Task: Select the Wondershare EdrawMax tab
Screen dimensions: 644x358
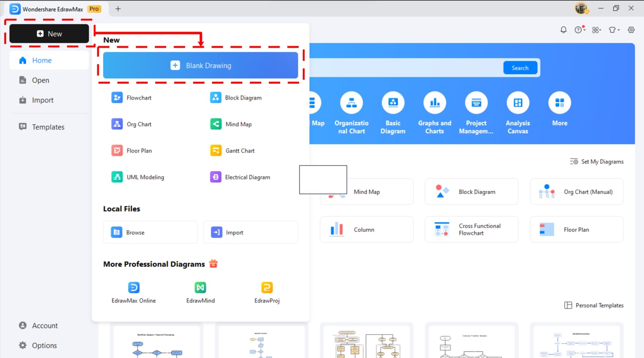Action: pos(55,9)
